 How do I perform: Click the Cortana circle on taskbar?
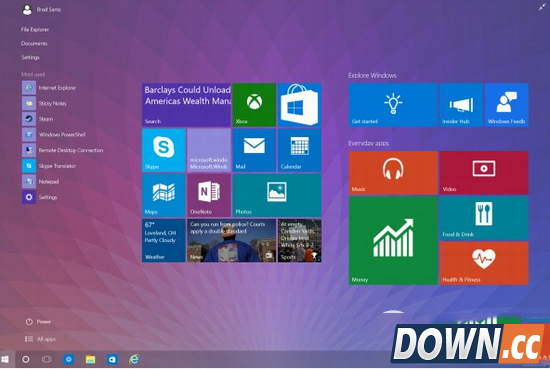tap(26, 360)
